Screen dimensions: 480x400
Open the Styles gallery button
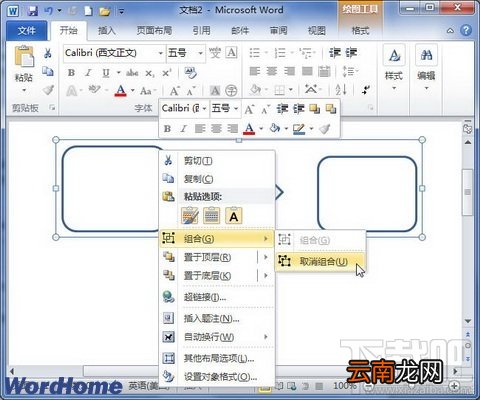[394, 69]
